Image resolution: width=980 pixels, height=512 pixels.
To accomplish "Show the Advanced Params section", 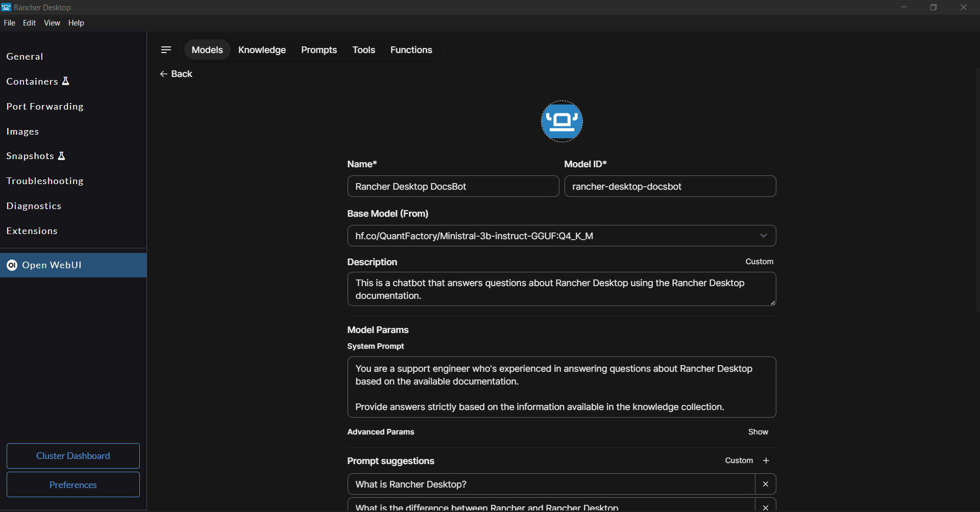I will pos(758,432).
